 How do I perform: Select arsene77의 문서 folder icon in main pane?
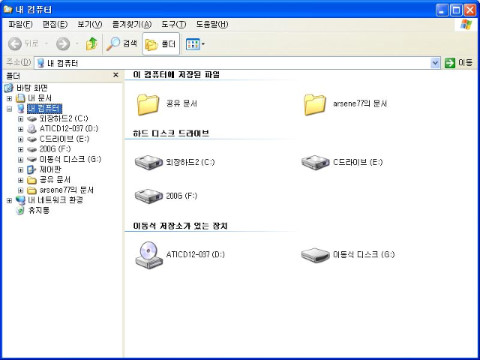tap(315, 104)
